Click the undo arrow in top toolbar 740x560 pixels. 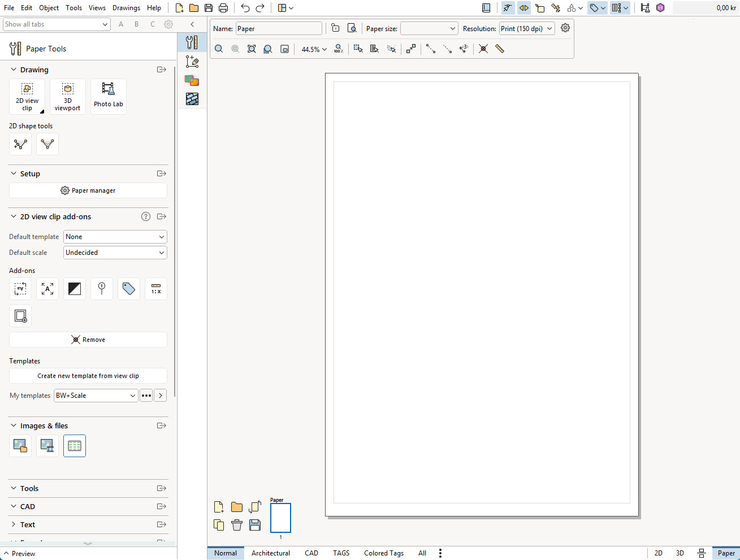[245, 8]
